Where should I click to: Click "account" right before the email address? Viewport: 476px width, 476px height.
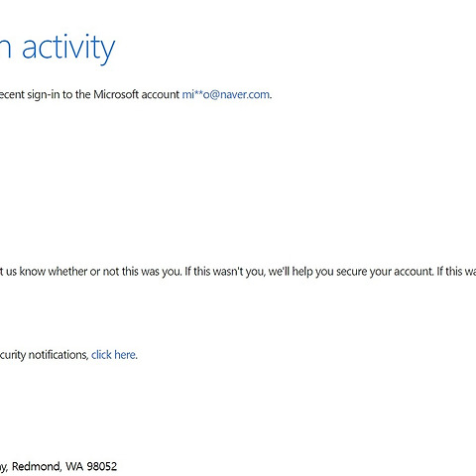click(x=161, y=94)
